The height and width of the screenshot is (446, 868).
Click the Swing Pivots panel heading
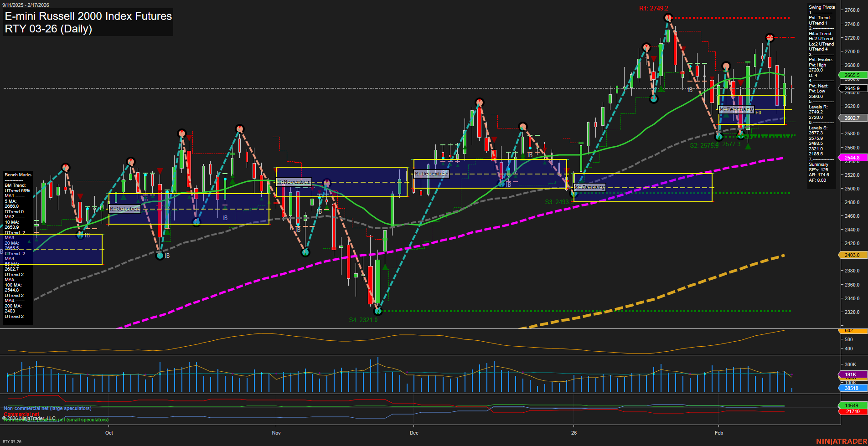tap(821, 7)
